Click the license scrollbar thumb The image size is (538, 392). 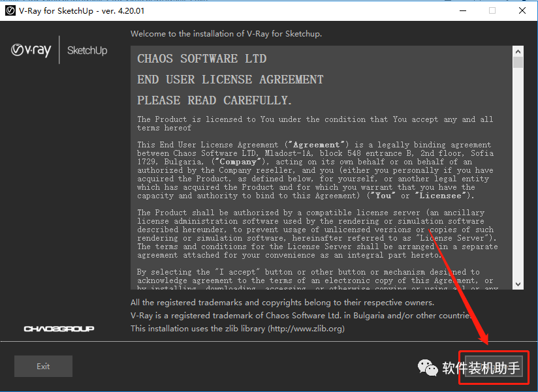pyautogui.click(x=518, y=63)
